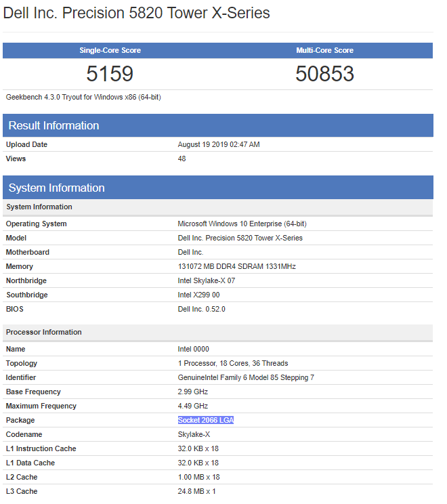The height and width of the screenshot is (504, 447).
Task: Click the L1 Instruction Cache value 32.0 KB x 18
Action: click(x=198, y=448)
